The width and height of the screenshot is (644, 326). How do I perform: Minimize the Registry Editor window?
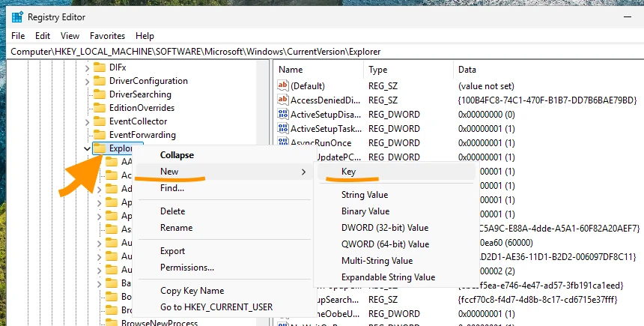click(x=628, y=17)
